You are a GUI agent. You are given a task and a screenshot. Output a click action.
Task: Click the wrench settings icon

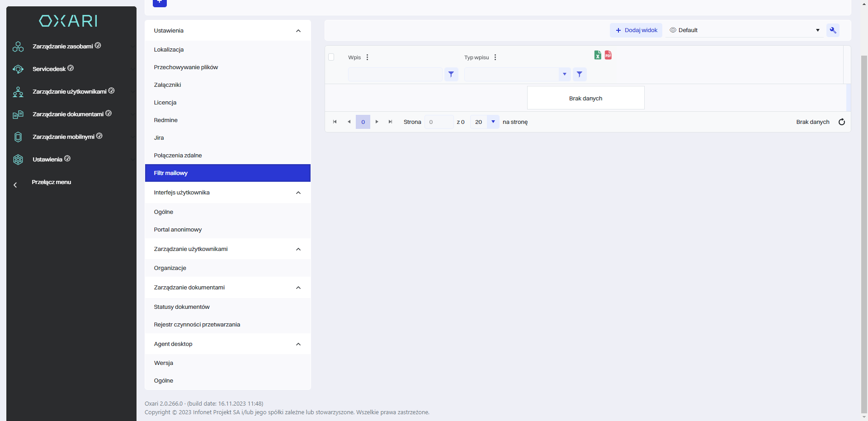click(x=833, y=30)
